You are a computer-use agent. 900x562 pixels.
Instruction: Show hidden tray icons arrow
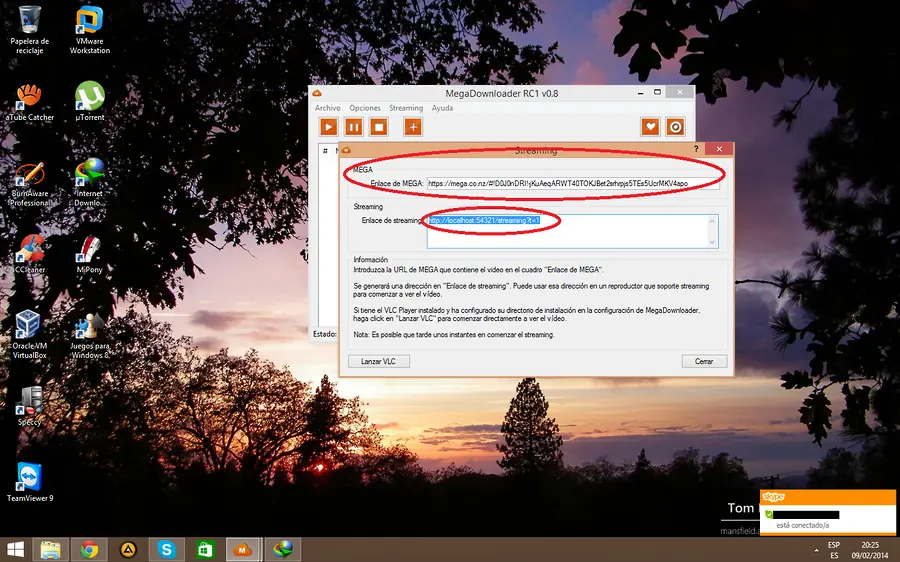(816, 550)
